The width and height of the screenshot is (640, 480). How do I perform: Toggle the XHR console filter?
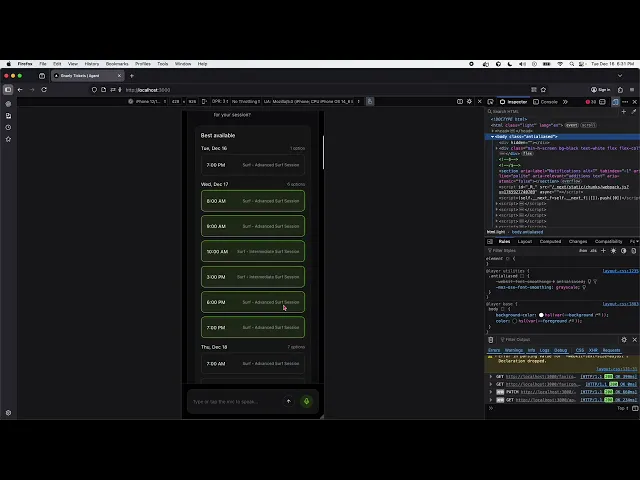click(x=593, y=350)
